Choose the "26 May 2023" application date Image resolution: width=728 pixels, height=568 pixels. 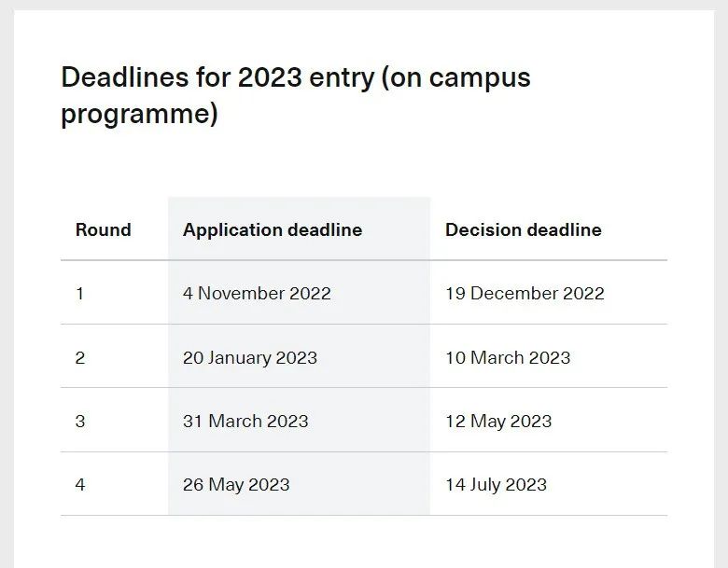pos(236,485)
